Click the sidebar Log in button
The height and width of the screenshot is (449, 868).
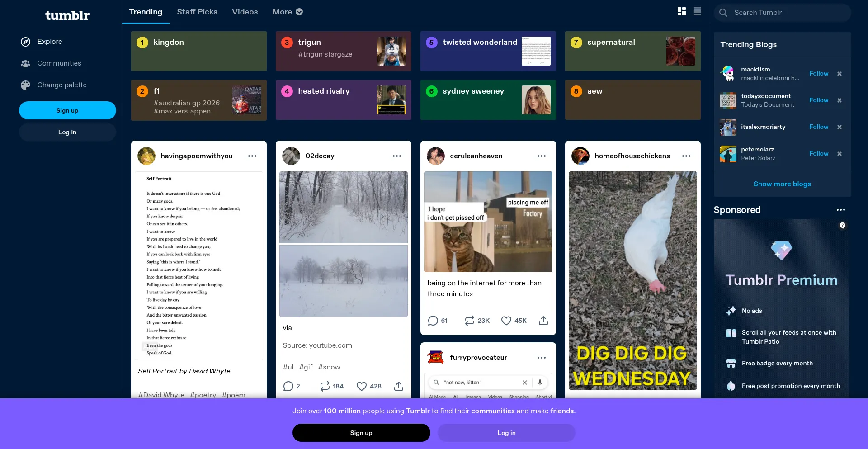(67, 132)
